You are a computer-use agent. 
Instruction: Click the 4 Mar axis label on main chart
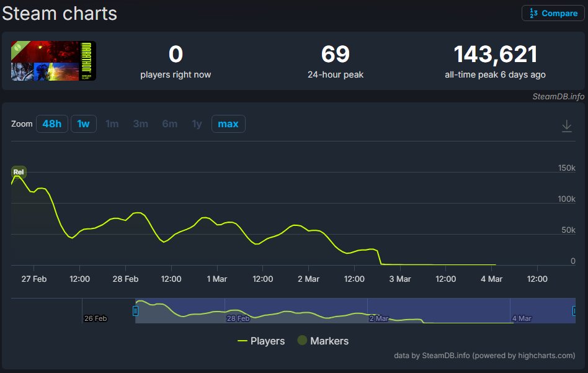(491, 279)
